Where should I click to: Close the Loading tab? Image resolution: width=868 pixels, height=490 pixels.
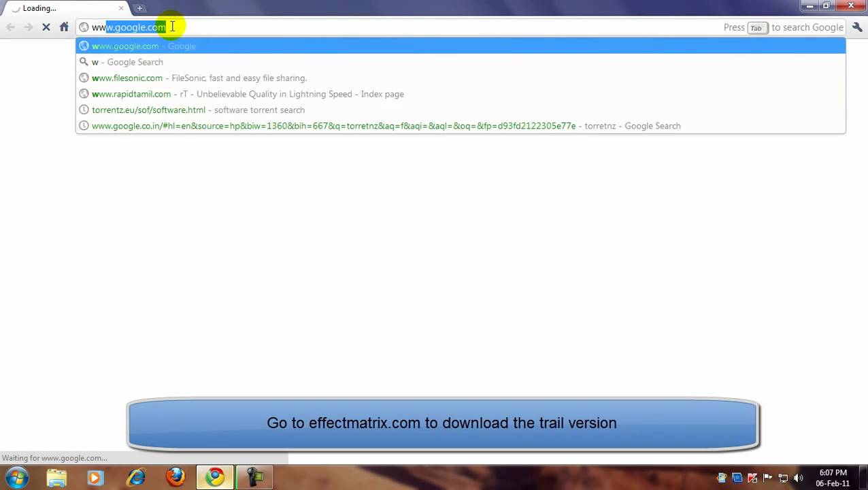pos(121,8)
